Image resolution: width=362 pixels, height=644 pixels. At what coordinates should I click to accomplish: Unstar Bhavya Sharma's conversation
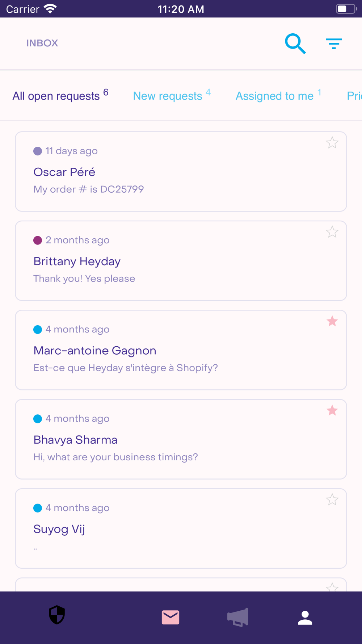tap(332, 410)
